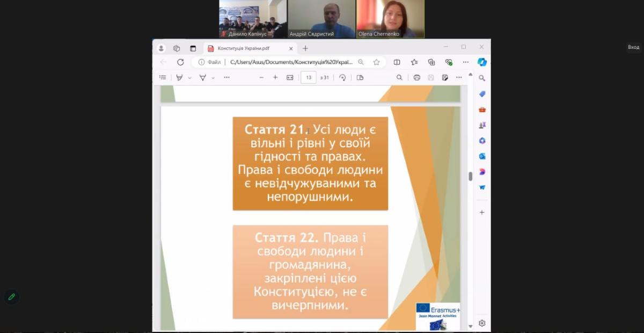Click the Стаття 21 heading text

coord(276,129)
